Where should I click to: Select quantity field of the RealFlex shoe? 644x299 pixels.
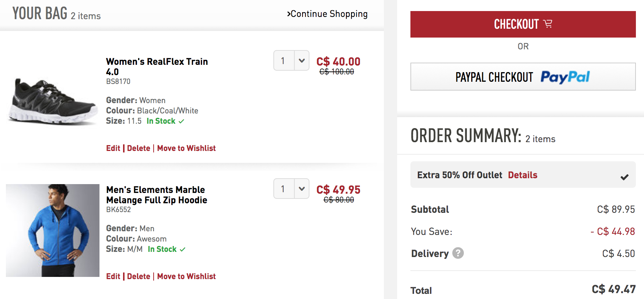point(284,60)
